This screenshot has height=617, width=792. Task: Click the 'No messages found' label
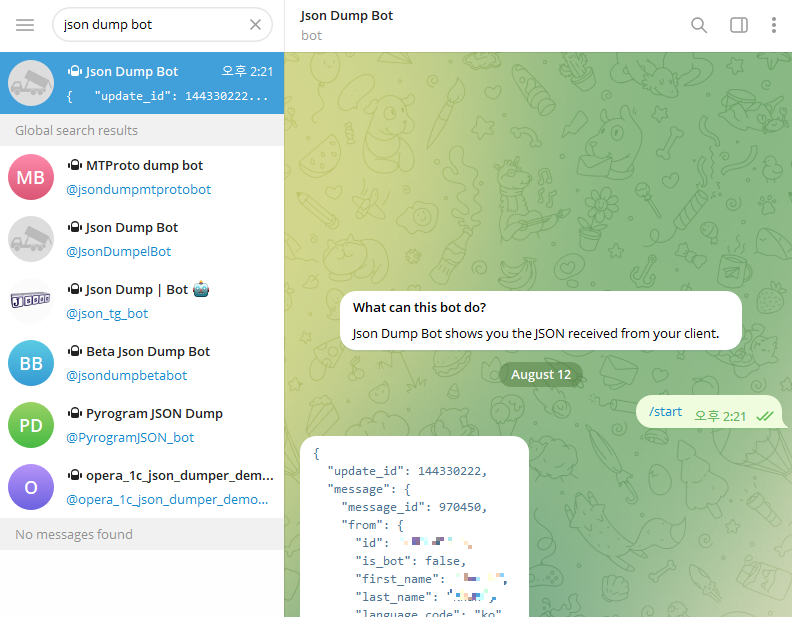[74, 534]
